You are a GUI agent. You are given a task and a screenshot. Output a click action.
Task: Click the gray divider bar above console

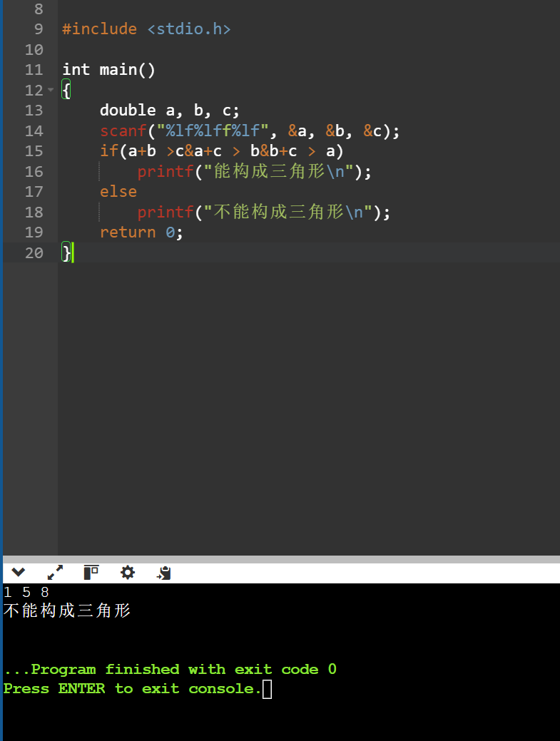pos(281,559)
